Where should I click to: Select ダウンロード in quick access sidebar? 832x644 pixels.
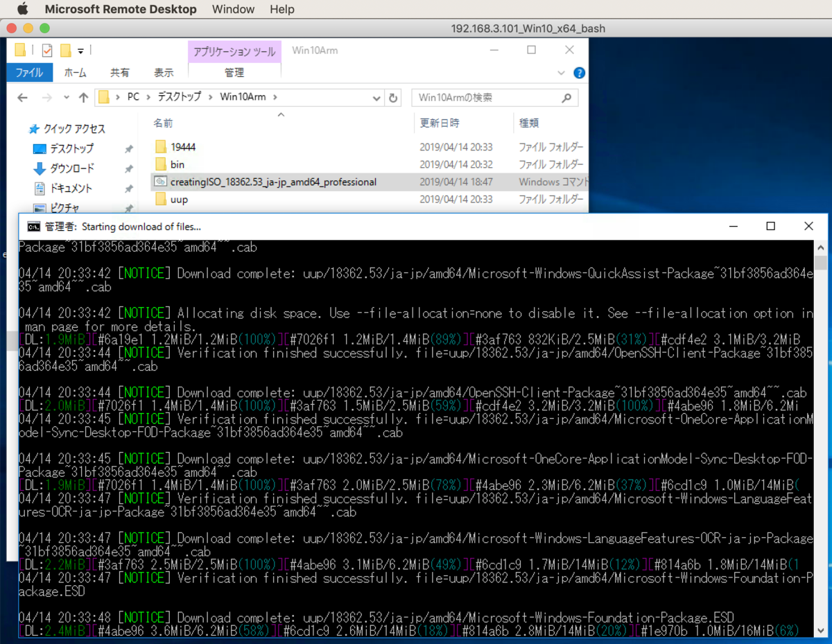click(x=71, y=168)
